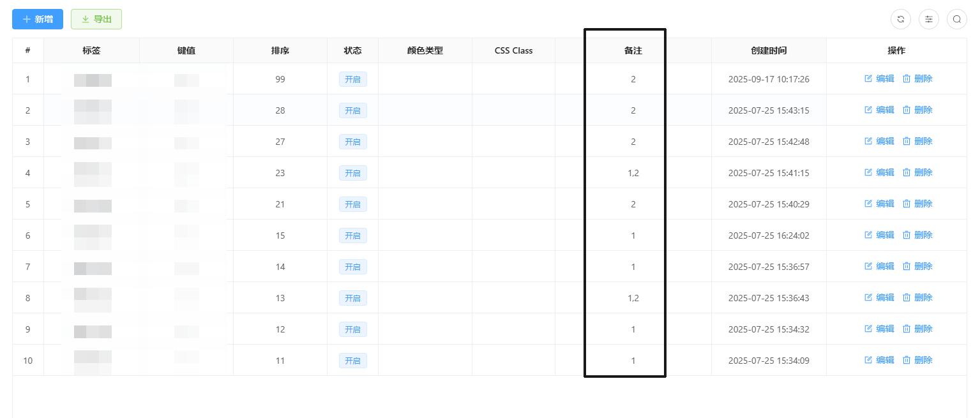Click the 备注 column header
The width and height of the screenshot is (980, 418).
coord(633,50)
